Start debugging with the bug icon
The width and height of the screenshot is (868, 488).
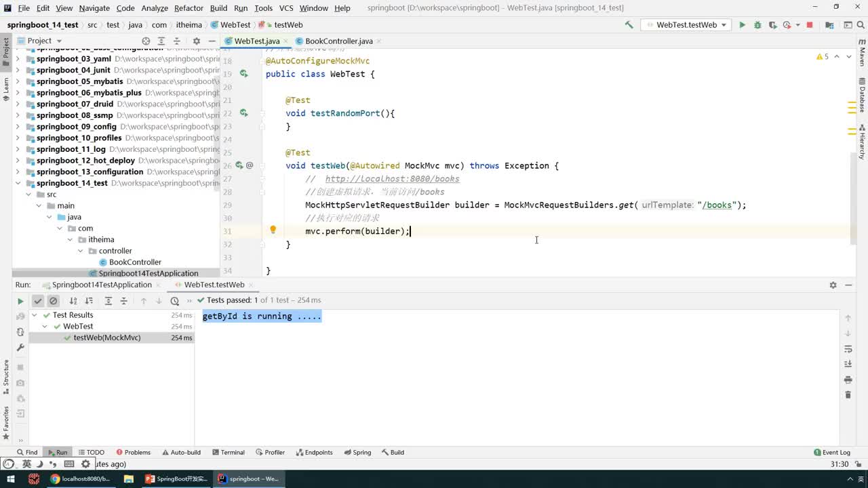tap(757, 25)
